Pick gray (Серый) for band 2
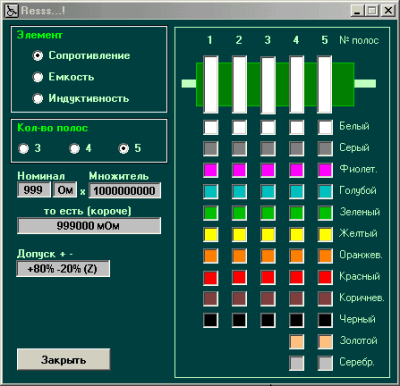This screenshot has height=386, width=400. (239, 149)
